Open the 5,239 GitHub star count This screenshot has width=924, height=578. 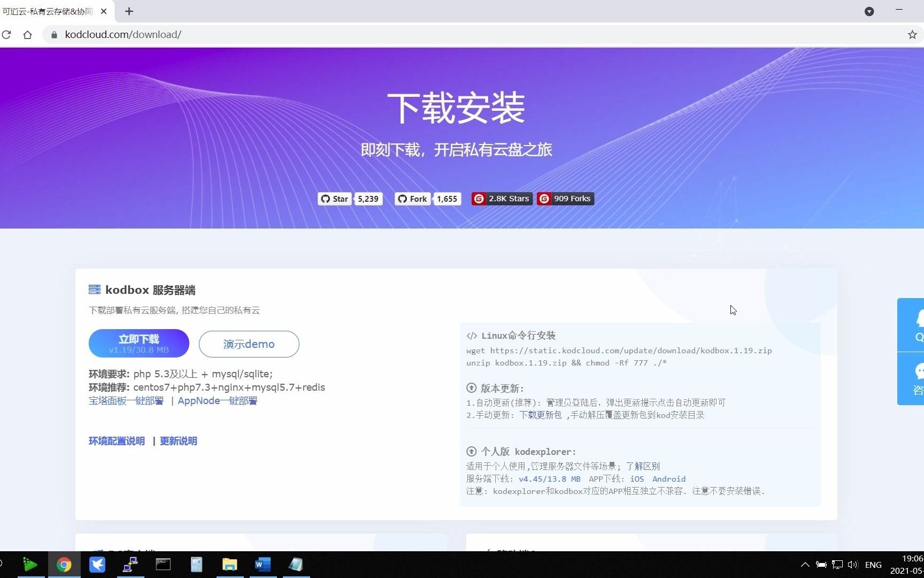[x=368, y=199]
